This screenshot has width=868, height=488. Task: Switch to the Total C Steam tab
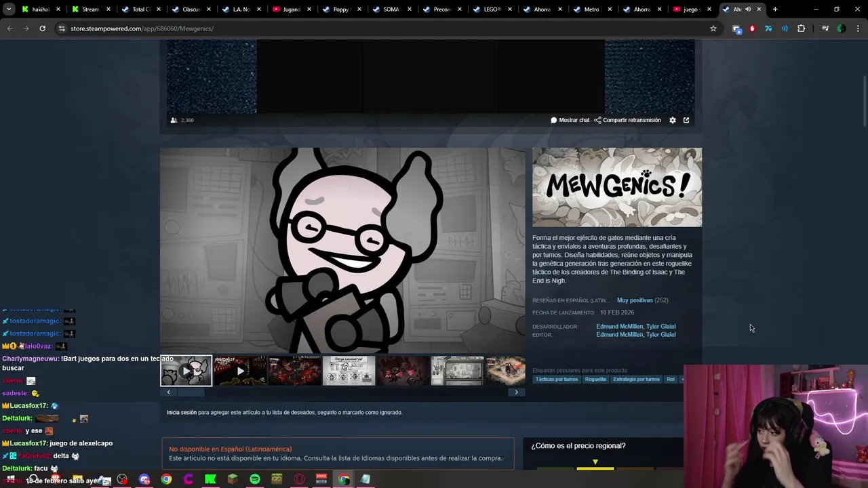(140, 9)
